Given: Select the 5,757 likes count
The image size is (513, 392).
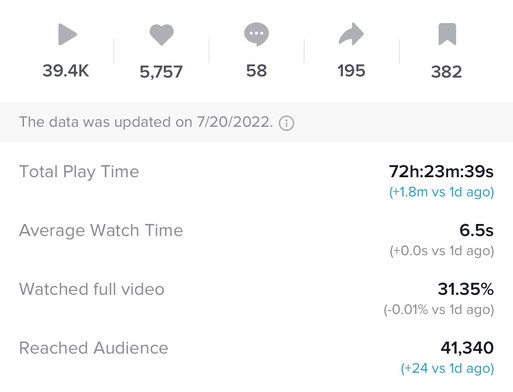Looking at the screenshot, I should point(161,72).
